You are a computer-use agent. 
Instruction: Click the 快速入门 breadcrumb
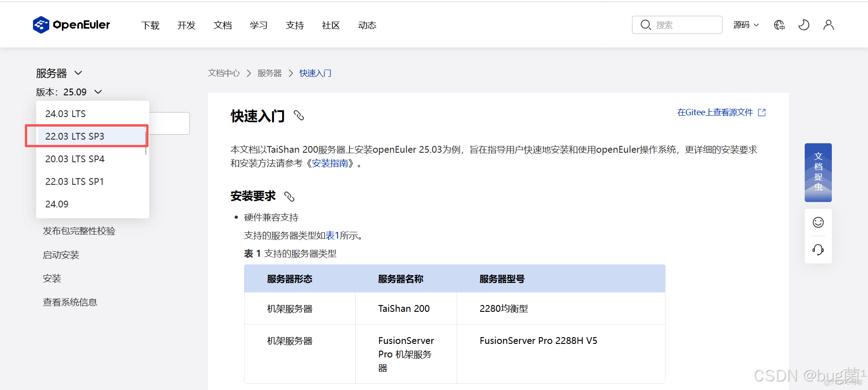coord(315,73)
